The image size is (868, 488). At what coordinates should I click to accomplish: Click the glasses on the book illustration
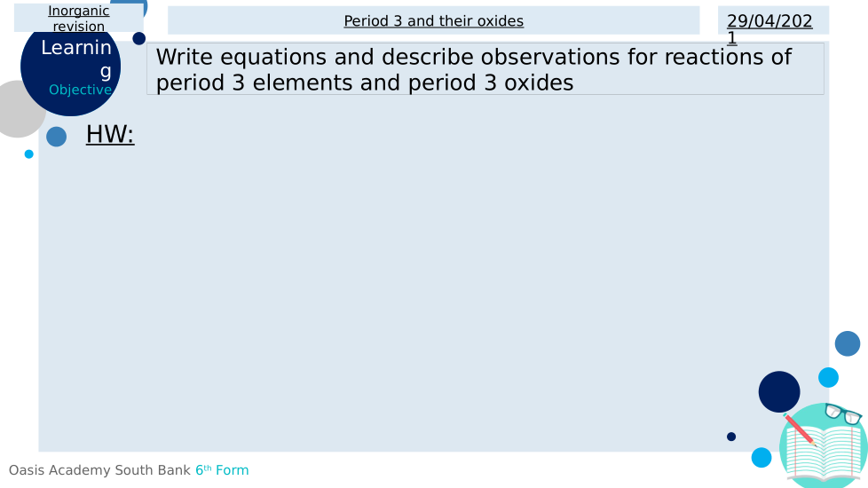(x=843, y=413)
